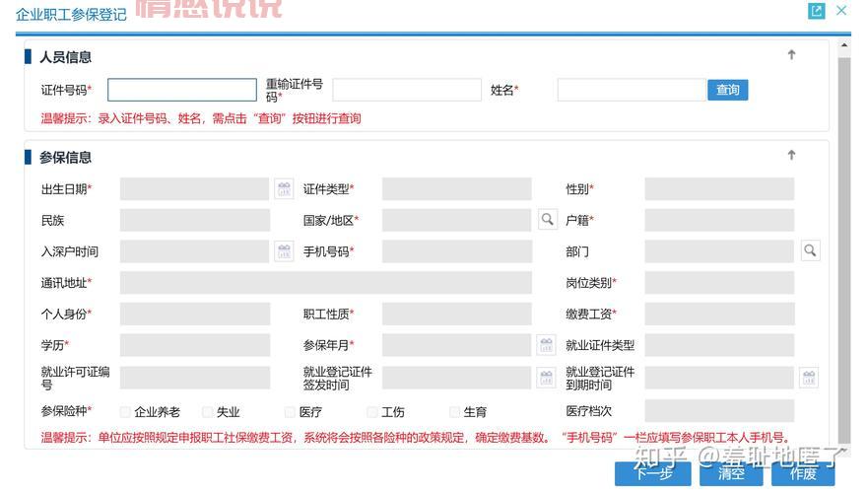Open the 性别 field
This screenshot has height=493, width=868.
(719, 189)
